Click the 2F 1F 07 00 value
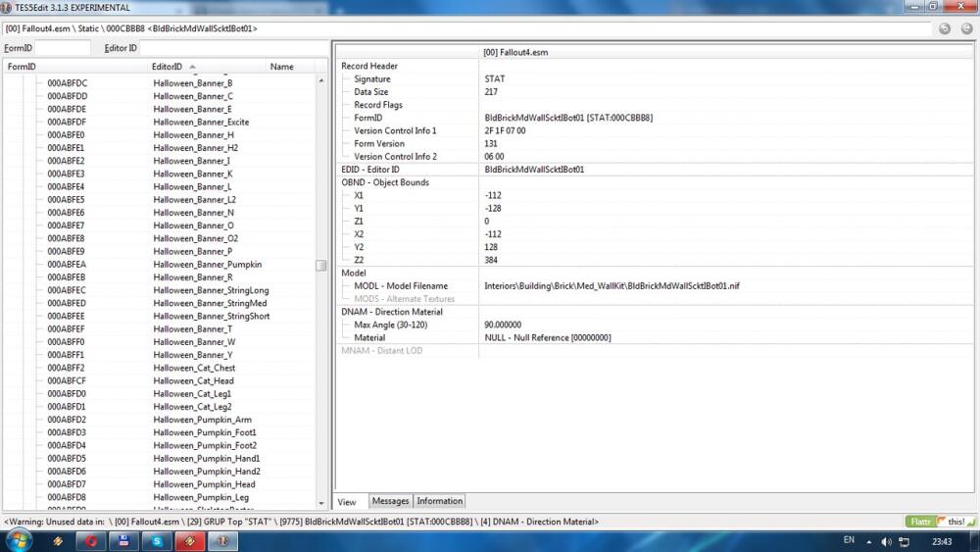 click(x=505, y=130)
